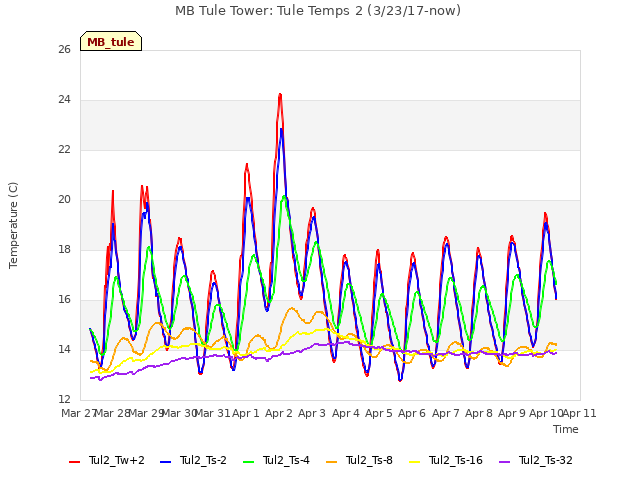Click the Apr 3 x-axis tick label
This screenshot has height=480, width=640.
312,413
